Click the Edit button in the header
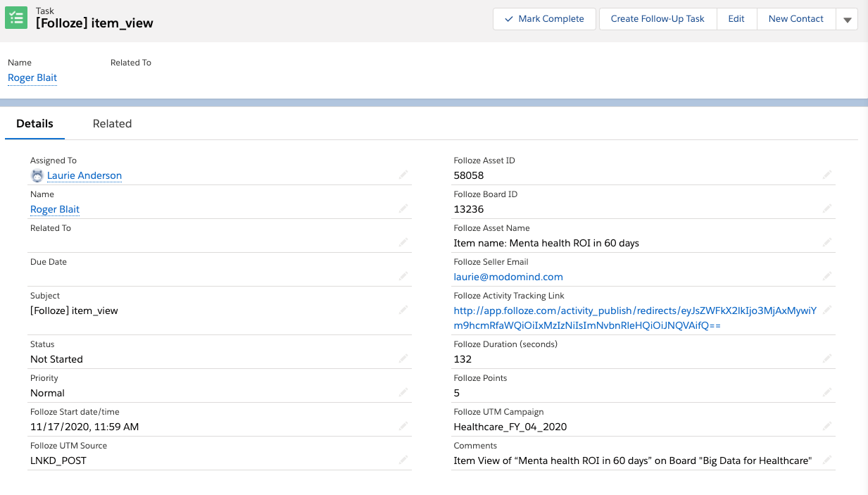The image size is (868, 495). [736, 19]
